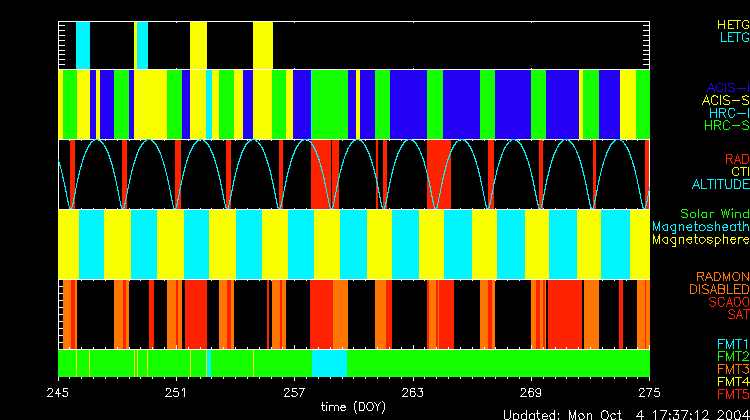Viewport: 750px width, 420px height.
Task: Select the Magnetosphere legend entry
Action: [x=700, y=240]
